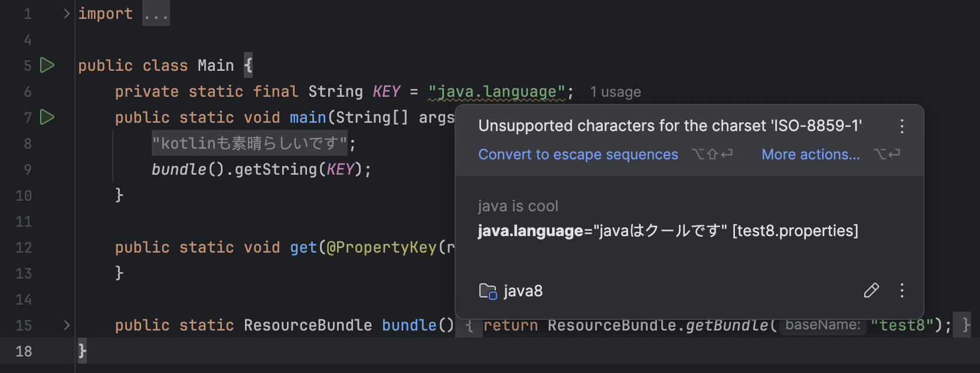This screenshot has width=980, height=373.
Task: Click the Japanese kotlin string literal
Action: coord(250,143)
